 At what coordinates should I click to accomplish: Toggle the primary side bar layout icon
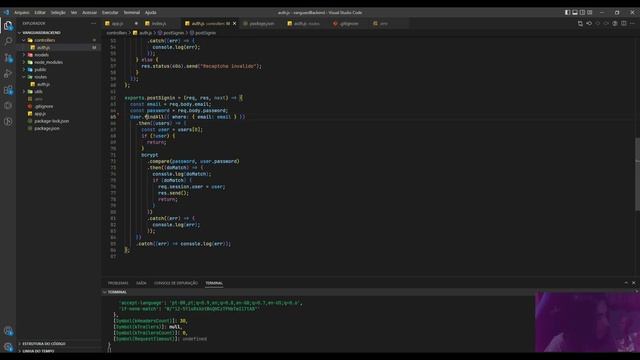[567, 13]
